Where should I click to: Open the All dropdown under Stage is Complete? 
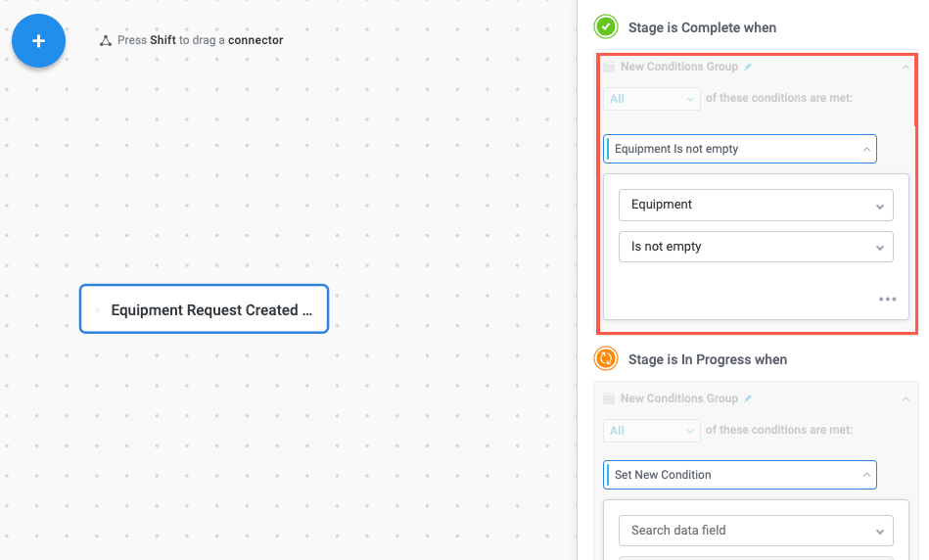pyautogui.click(x=652, y=98)
